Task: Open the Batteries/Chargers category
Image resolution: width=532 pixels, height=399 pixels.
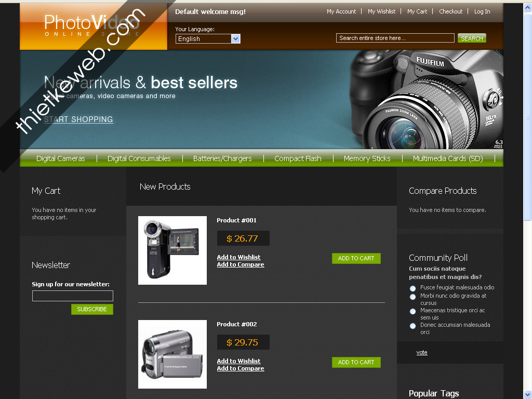Action: tap(222, 158)
